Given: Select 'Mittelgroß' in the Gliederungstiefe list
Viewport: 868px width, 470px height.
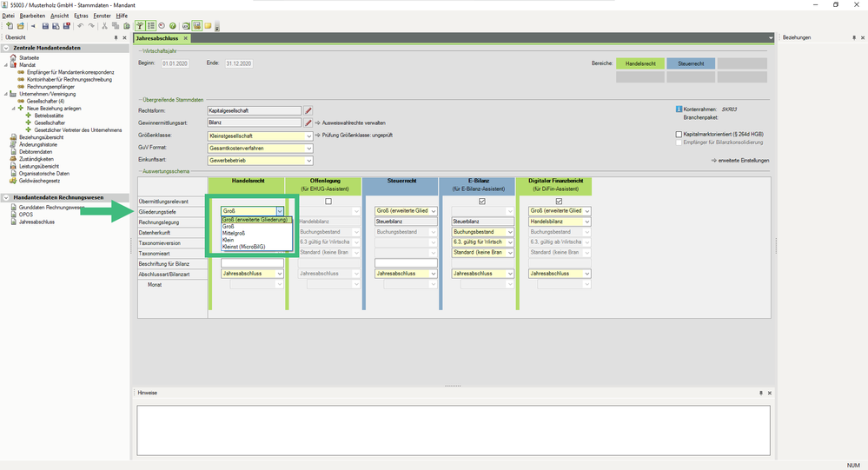Looking at the screenshot, I should 235,233.
